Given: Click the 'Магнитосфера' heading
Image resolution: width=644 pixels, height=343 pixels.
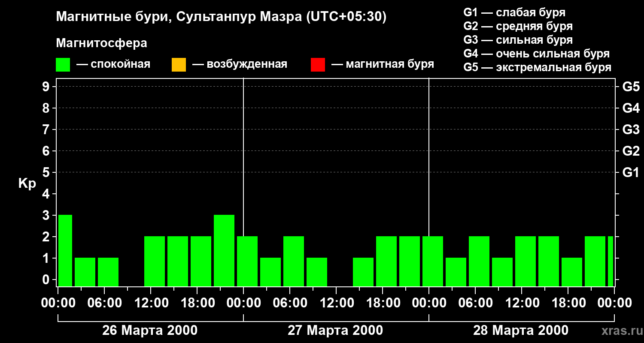Looking at the screenshot, I should 101,43.
